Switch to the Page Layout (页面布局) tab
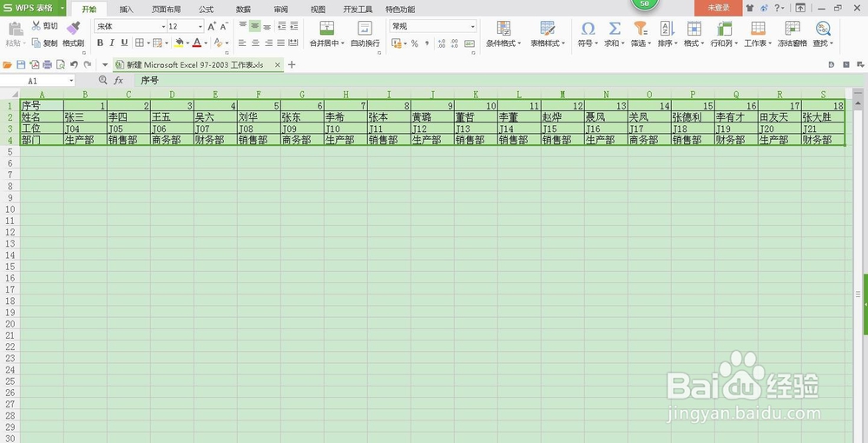 click(x=166, y=9)
